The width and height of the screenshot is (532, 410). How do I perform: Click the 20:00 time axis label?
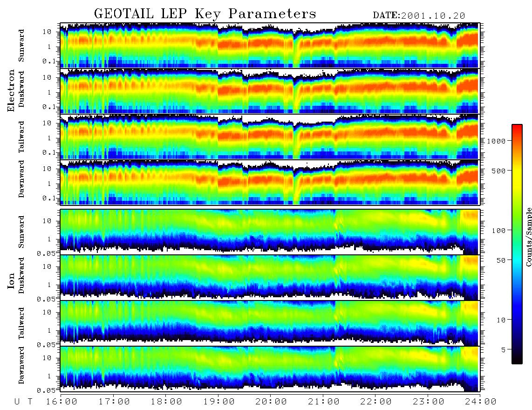tap(271, 402)
